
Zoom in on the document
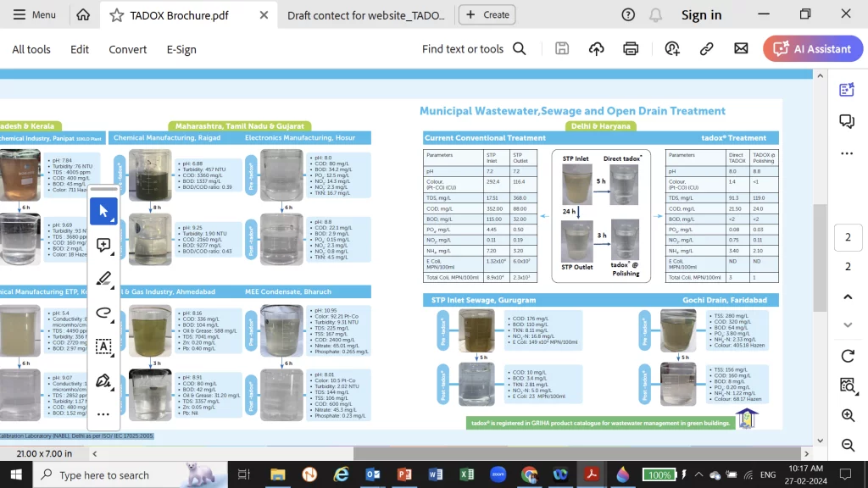848,415
